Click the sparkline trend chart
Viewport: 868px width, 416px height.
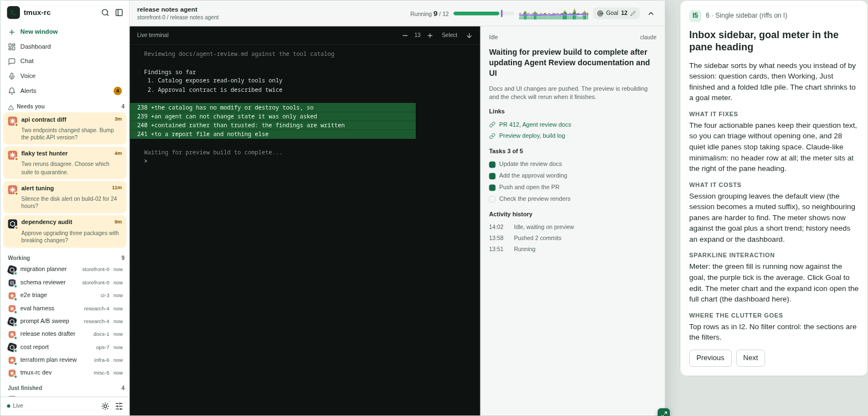pyautogui.click(x=554, y=14)
